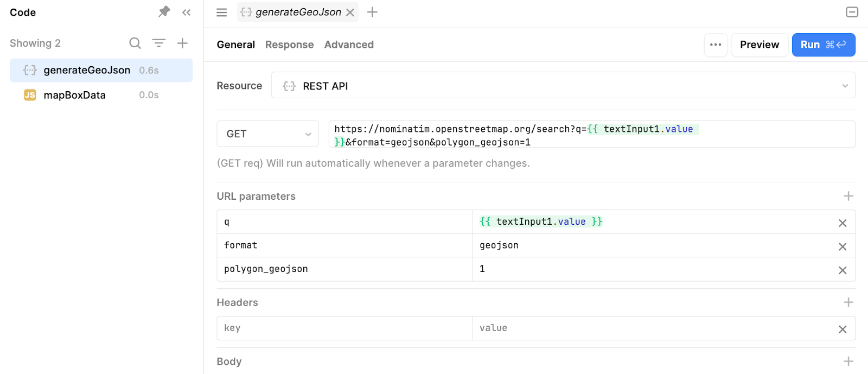The height and width of the screenshot is (374, 868).
Task: Edit the polygon_geojson value of 1
Action: click(654, 269)
